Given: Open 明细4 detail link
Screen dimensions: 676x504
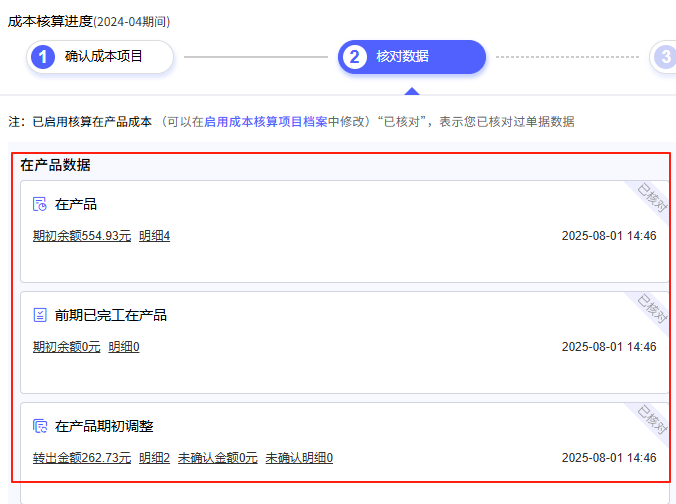Looking at the screenshot, I should click(154, 236).
